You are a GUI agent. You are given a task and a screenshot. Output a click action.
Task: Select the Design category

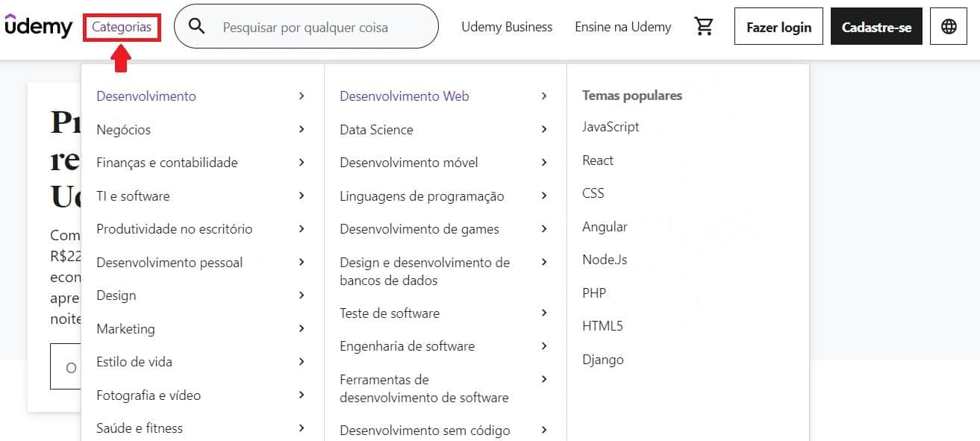(x=116, y=295)
